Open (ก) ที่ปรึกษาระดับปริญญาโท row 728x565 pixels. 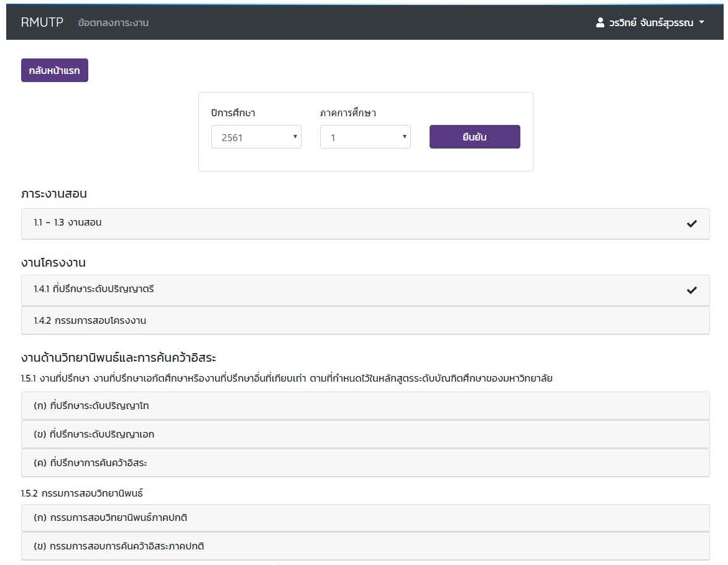(91, 406)
